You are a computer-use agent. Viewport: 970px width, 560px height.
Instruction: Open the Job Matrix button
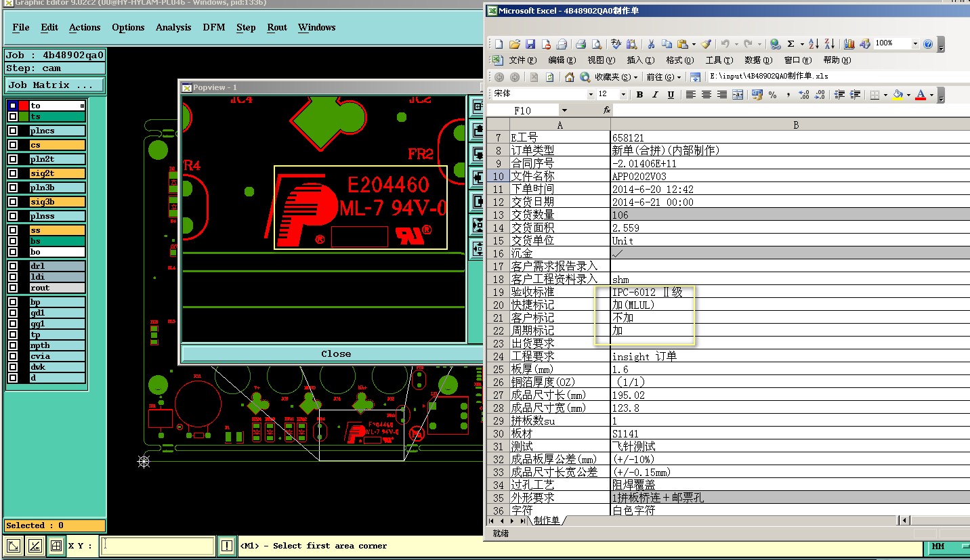(x=55, y=85)
